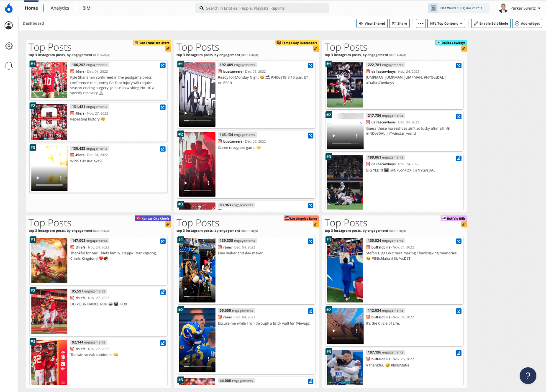The height and width of the screenshot is (392, 546).
Task: Open the 44,000 engagements post externally
Action: point(310,381)
